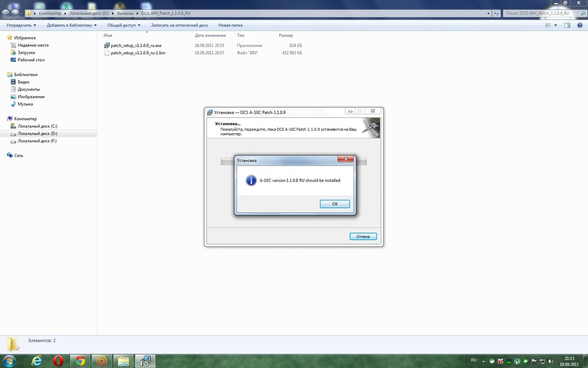Open the Добавить в библиотеку dropdown
Screen dimensions: 588x368
[72, 25]
